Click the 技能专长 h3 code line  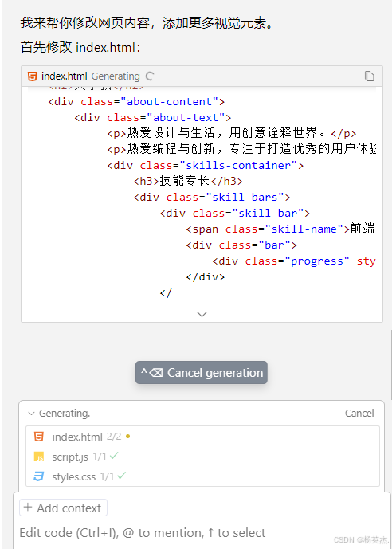click(x=188, y=181)
